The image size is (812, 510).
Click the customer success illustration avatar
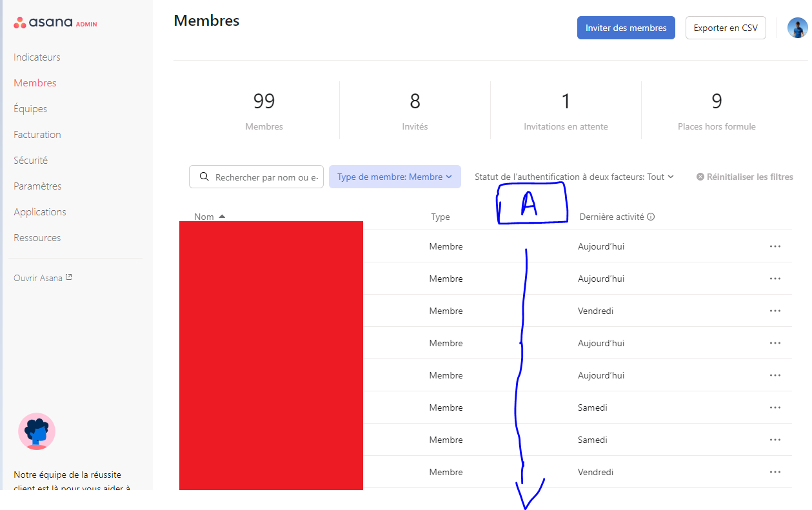(37, 431)
